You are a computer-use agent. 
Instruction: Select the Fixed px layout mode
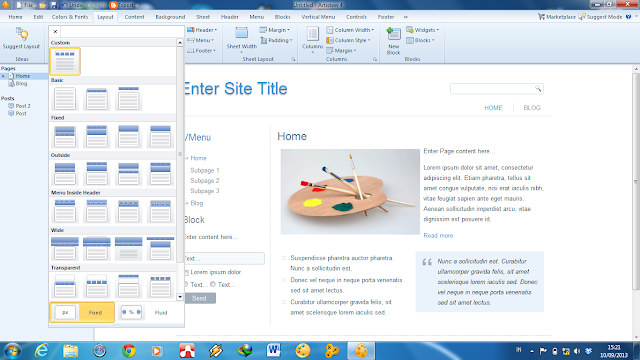click(x=82, y=313)
